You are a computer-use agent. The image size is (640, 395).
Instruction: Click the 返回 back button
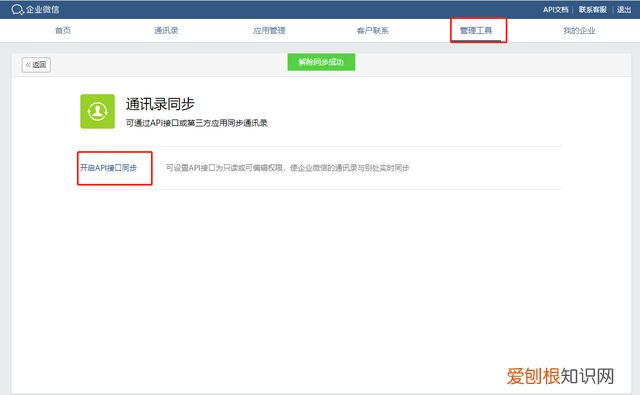pyautogui.click(x=36, y=65)
